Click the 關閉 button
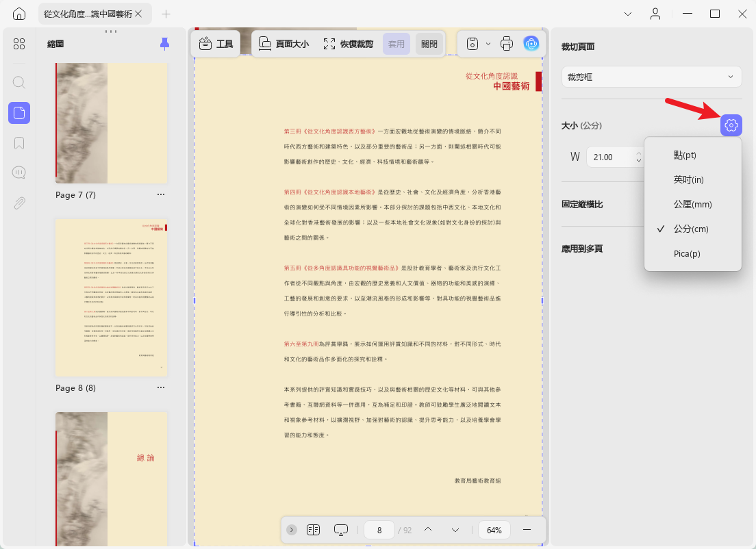756x549 pixels. tap(429, 44)
